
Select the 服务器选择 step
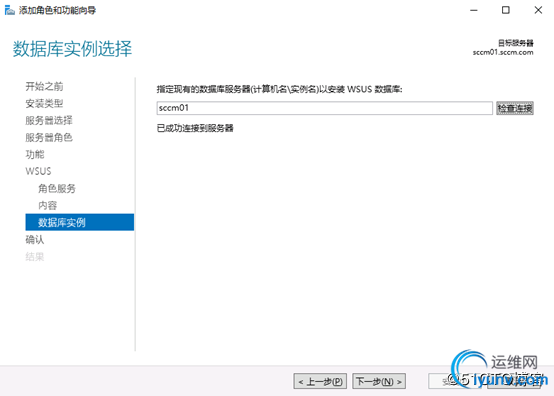[x=49, y=120]
